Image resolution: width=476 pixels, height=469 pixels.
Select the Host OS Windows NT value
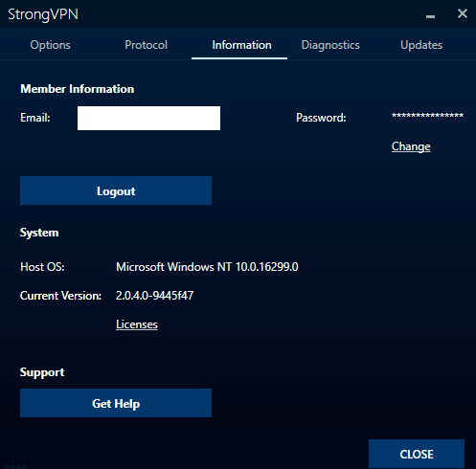(x=207, y=267)
